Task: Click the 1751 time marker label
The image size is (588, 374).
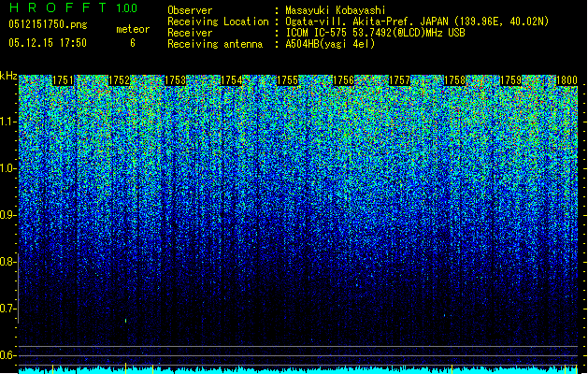Action: coord(63,80)
